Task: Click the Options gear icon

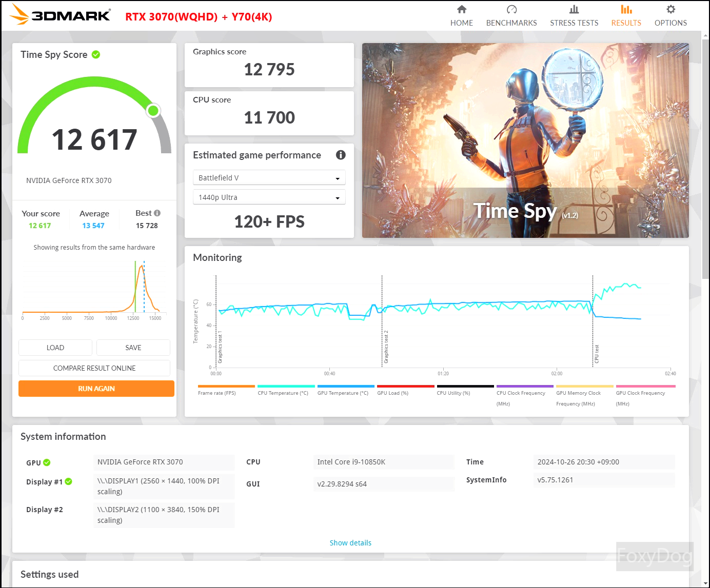Action: pos(670,9)
